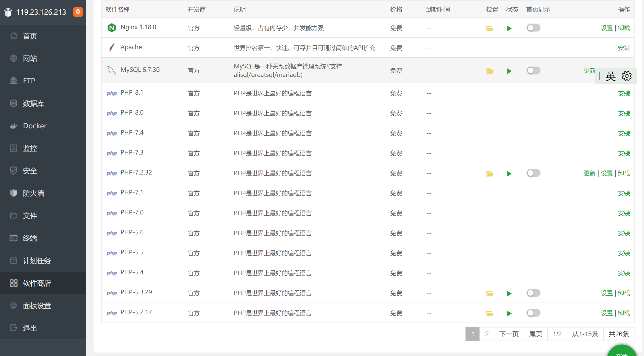Click the PHP-5.5 software name

[132, 252]
